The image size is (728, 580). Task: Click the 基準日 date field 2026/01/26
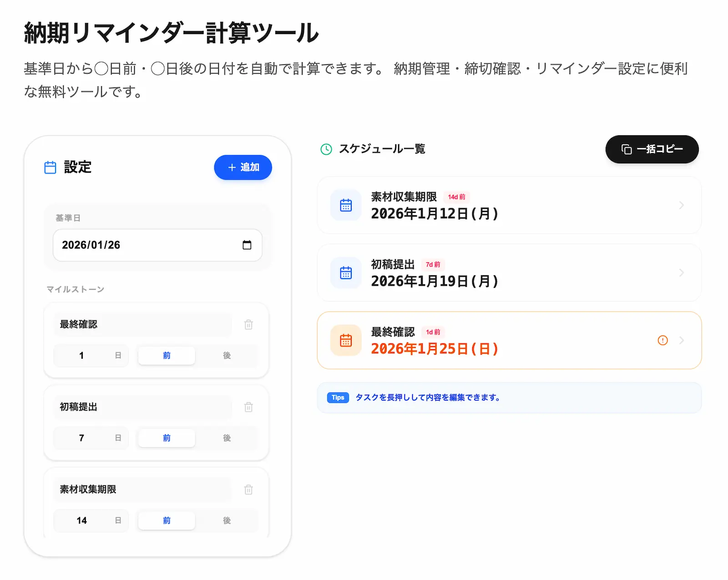[x=157, y=245]
